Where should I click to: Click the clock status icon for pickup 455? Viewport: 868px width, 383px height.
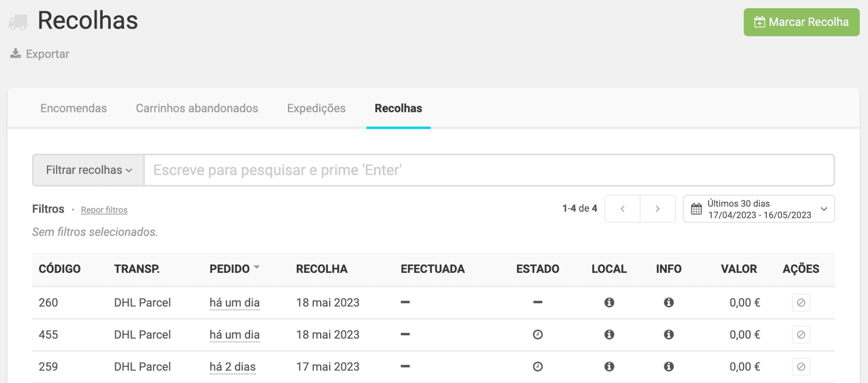pyautogui.click(x=538, y=335)
